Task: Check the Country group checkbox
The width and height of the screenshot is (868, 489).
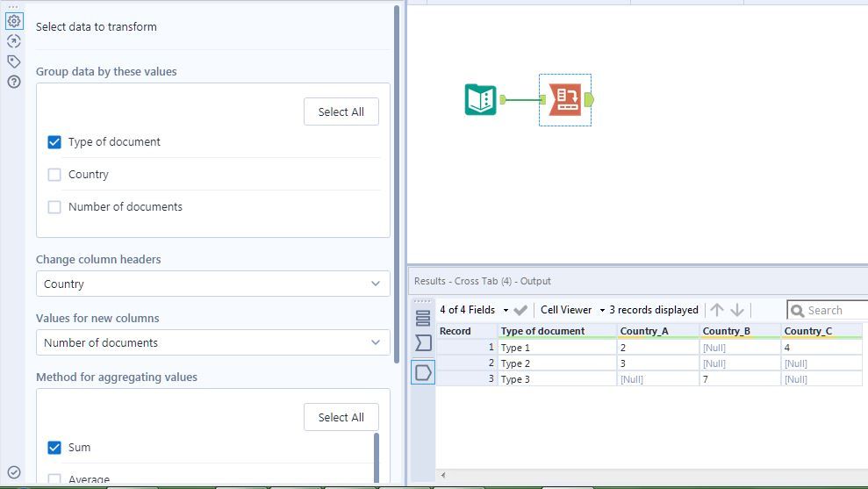Action: (x=54, y=175)
